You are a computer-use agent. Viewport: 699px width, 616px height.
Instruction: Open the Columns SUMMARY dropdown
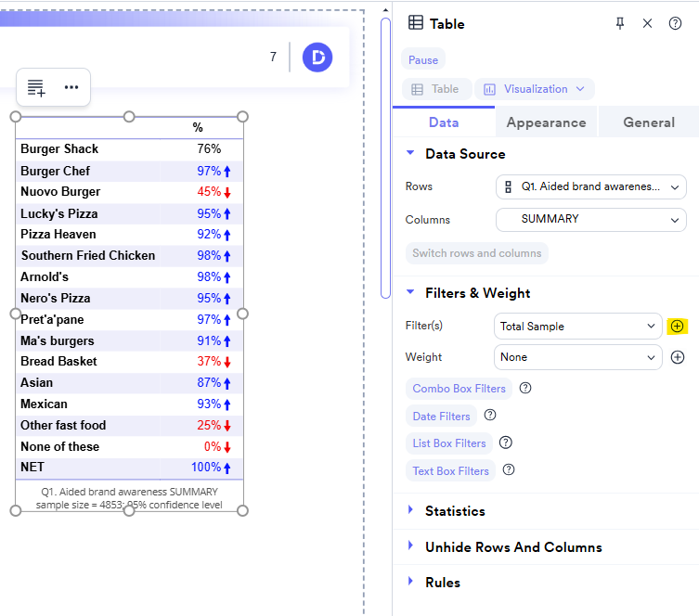(590, 220)
